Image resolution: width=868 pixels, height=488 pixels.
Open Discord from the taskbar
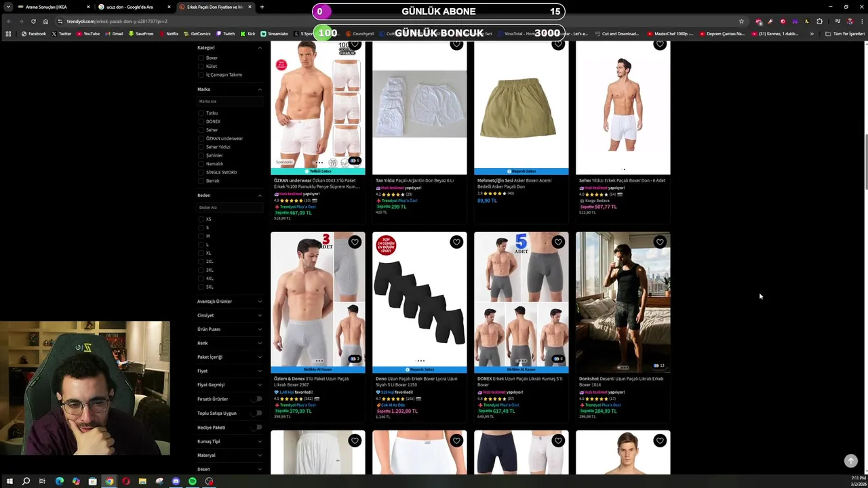tap(176, 481)
